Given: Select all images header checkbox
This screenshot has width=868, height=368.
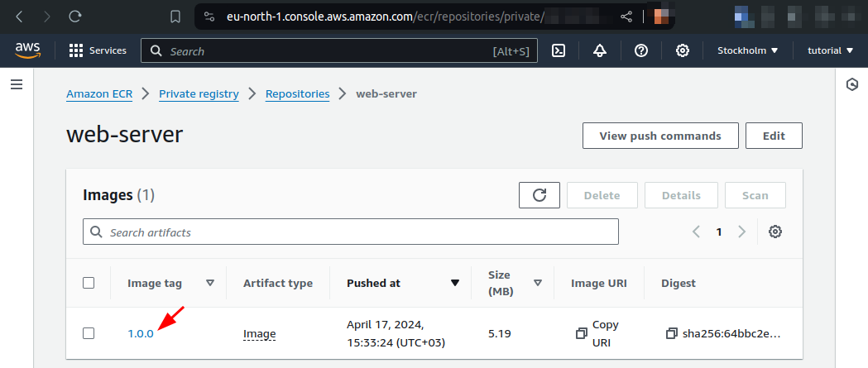Looking at the screenshot, I should (89, 283).
